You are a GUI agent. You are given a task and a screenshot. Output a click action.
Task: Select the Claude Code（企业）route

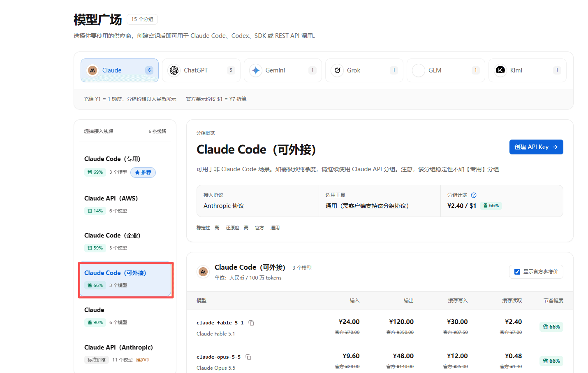[x=125, y=241]
